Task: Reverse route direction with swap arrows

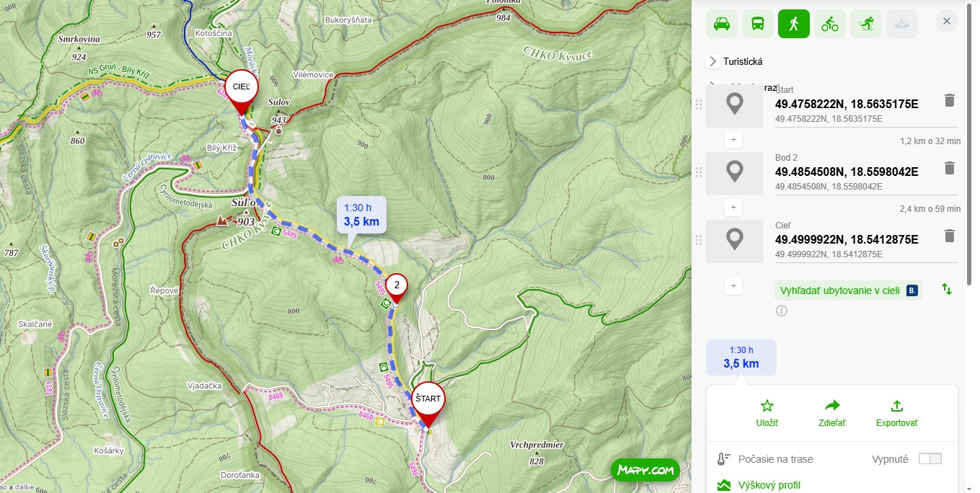Action: 947,289
